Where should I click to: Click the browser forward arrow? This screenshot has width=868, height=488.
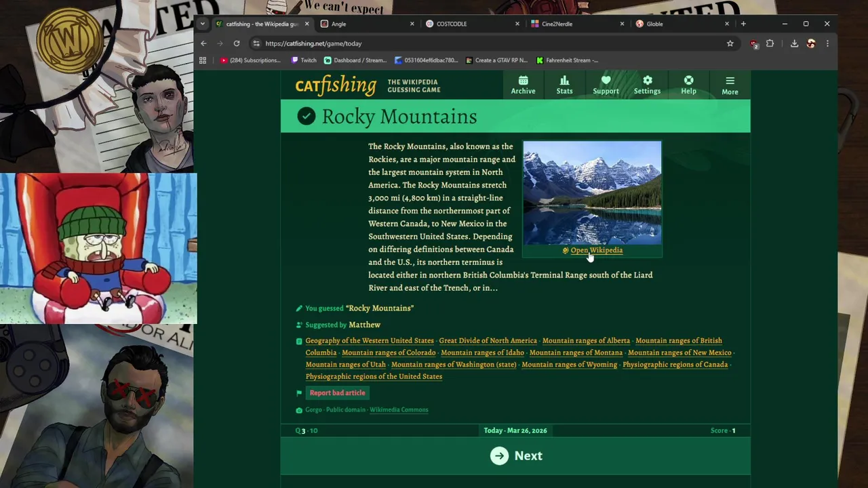220,43
